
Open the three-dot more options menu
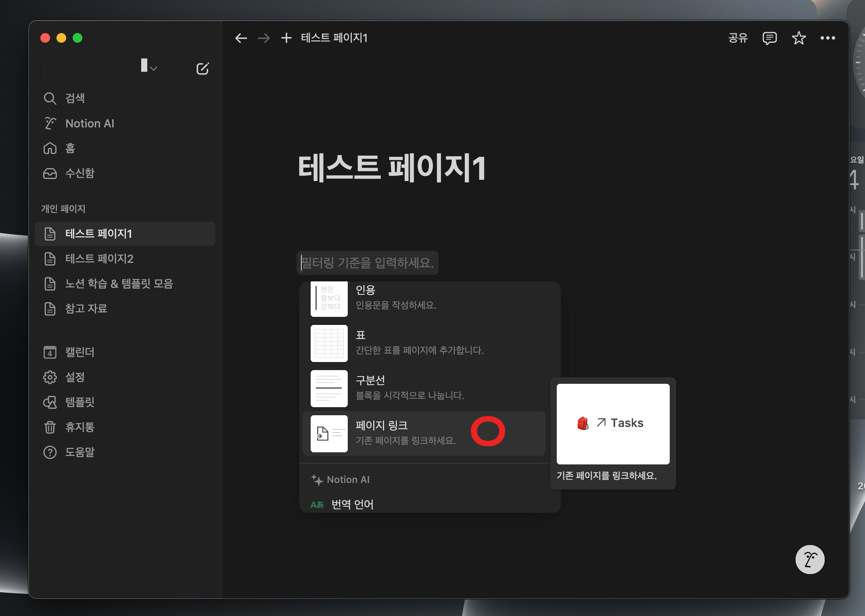click(827, 38)
